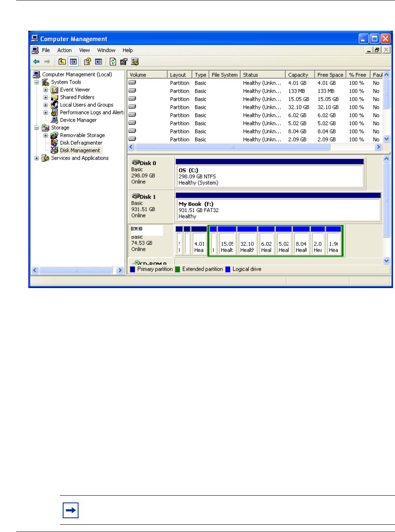
Task: Open the Help menu
Action: pyautogui.click(x=128, y=50)
